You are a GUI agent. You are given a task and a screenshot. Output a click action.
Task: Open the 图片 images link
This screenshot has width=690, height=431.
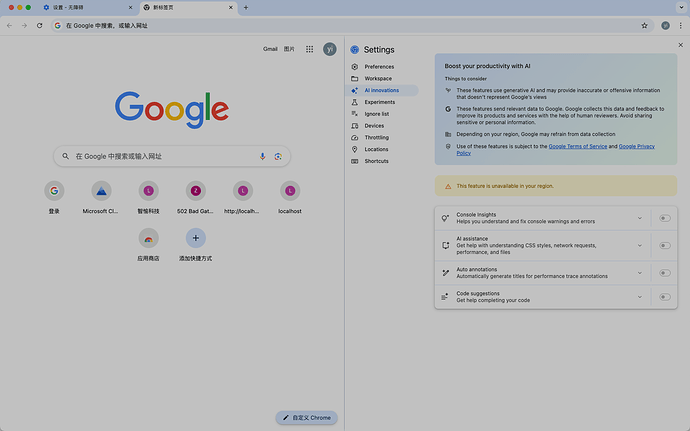[289, 49]
